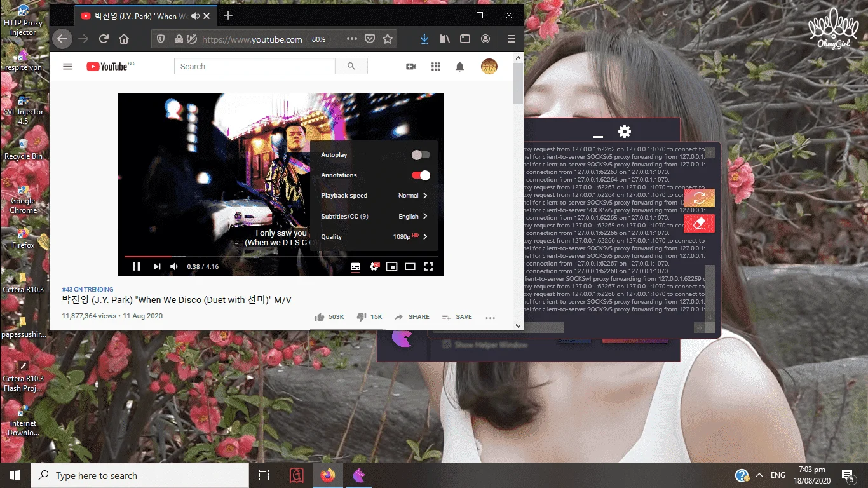Click orange refresh button in log window
868x488 pixels.
click(699, 198)
